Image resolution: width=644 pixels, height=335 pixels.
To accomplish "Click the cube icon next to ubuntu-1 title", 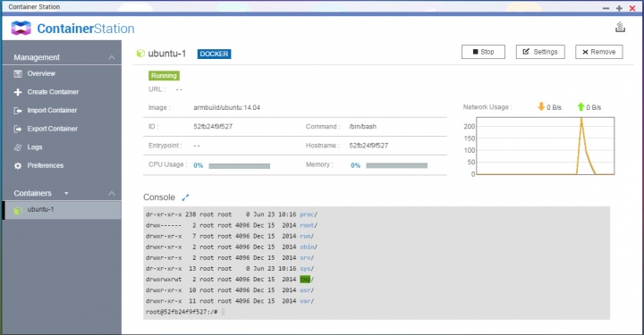I will (x=140, y=54).
